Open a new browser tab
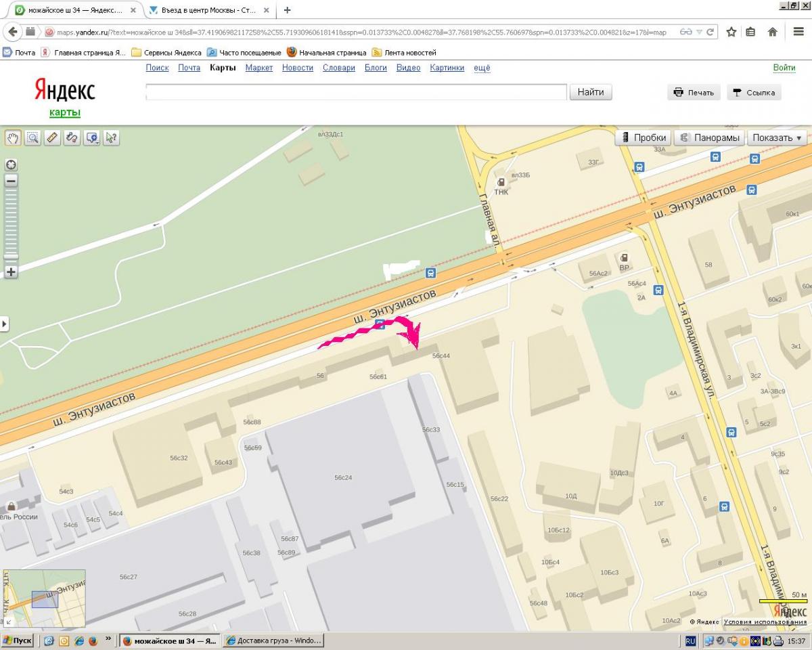The height and width of the screenshot is (650, 812). 288,10
